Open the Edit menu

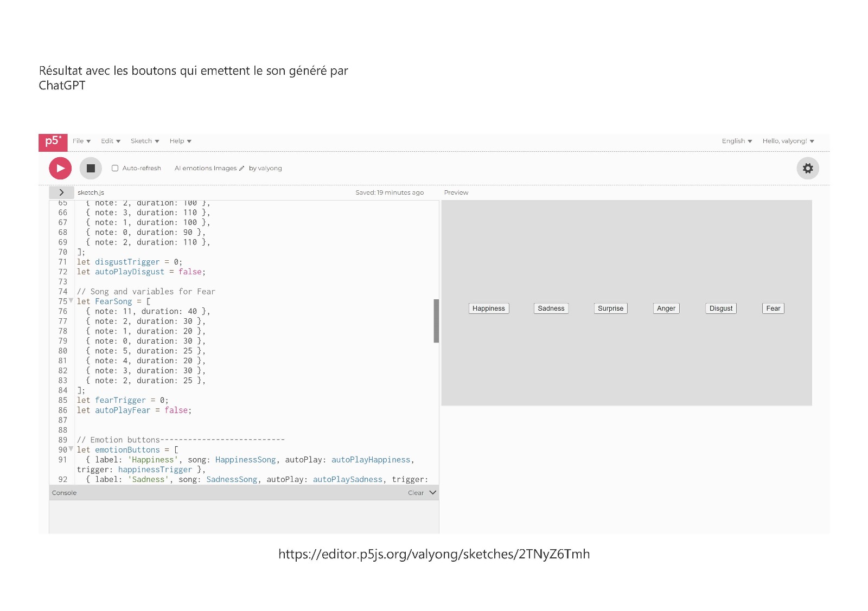(x=110, y=141)
